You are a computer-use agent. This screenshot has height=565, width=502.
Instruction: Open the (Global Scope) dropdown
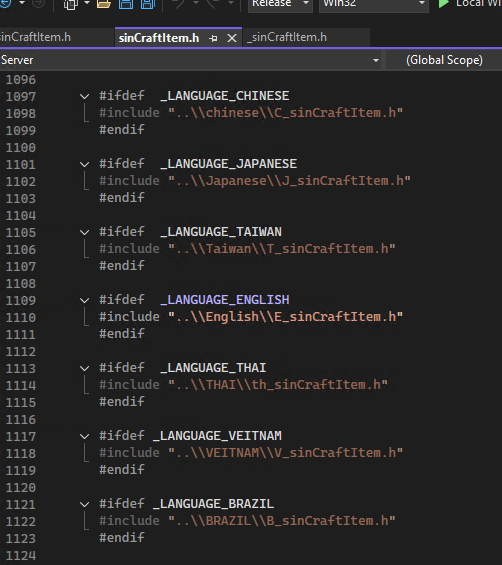coord(444,60)
